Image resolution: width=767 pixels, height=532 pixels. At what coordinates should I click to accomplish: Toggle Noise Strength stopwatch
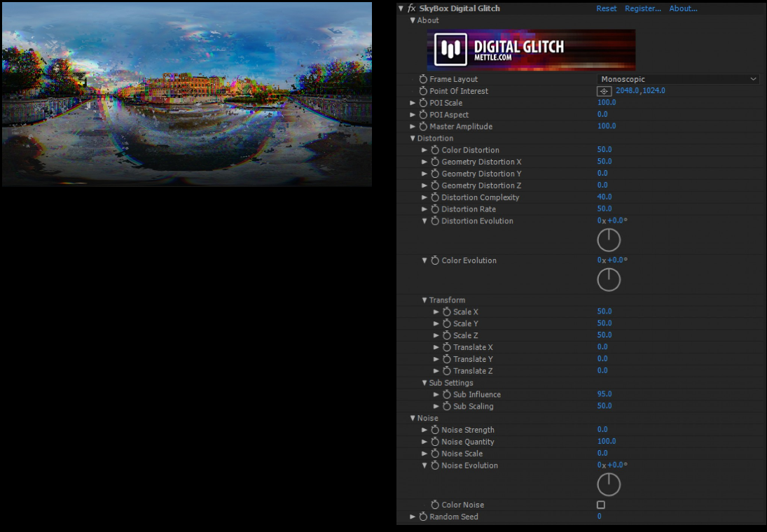pos(435,430)
